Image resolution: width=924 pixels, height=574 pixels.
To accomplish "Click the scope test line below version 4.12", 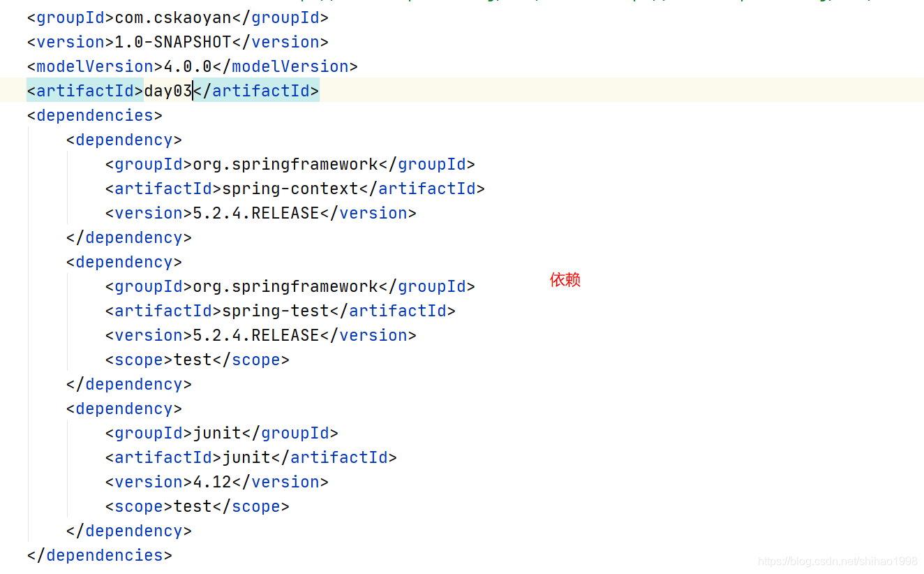I will [x=197, y=506].
